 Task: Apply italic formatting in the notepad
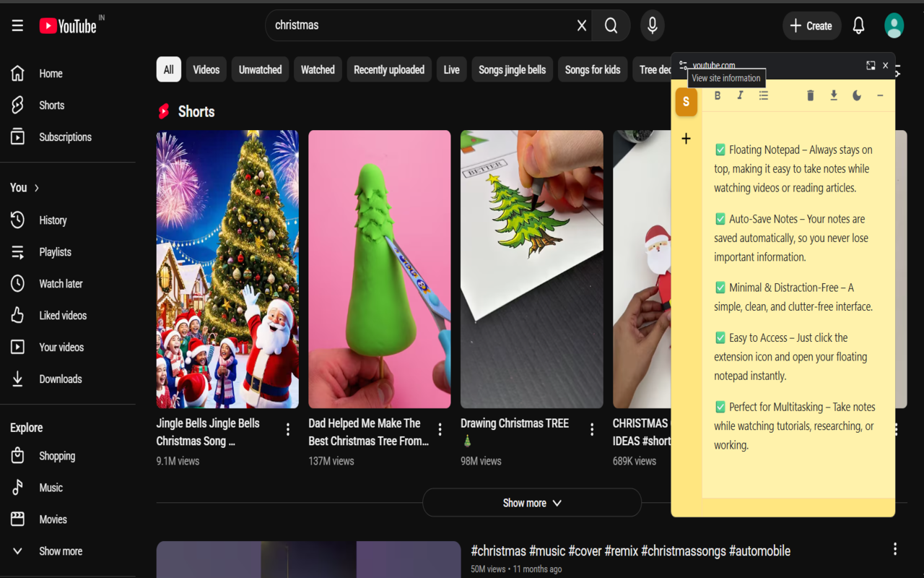pyautogui.click(x=740, y=95)
